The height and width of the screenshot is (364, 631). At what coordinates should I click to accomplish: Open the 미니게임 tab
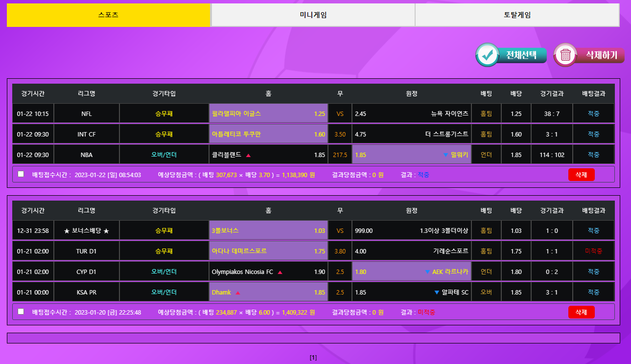[313, 15]
